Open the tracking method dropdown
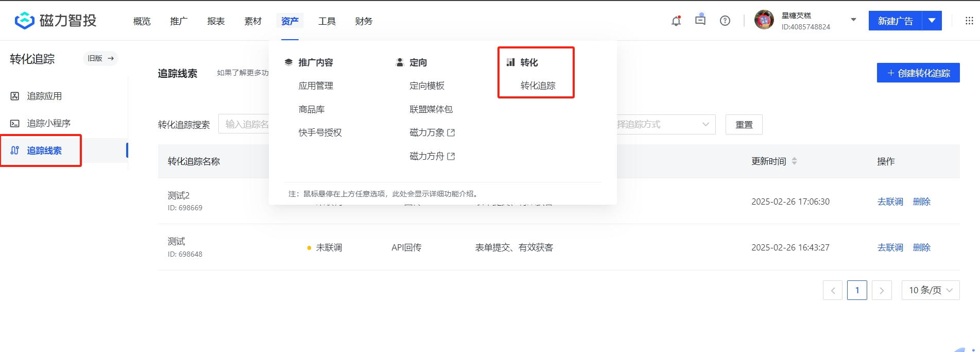 [x=664, y=124]
